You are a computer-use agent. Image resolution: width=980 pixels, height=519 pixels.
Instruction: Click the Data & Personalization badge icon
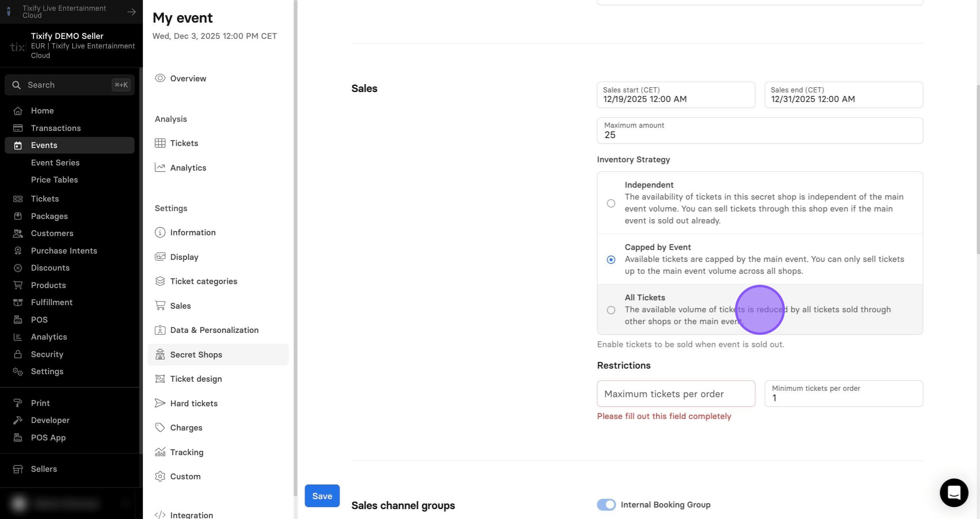tap(160, 330)
